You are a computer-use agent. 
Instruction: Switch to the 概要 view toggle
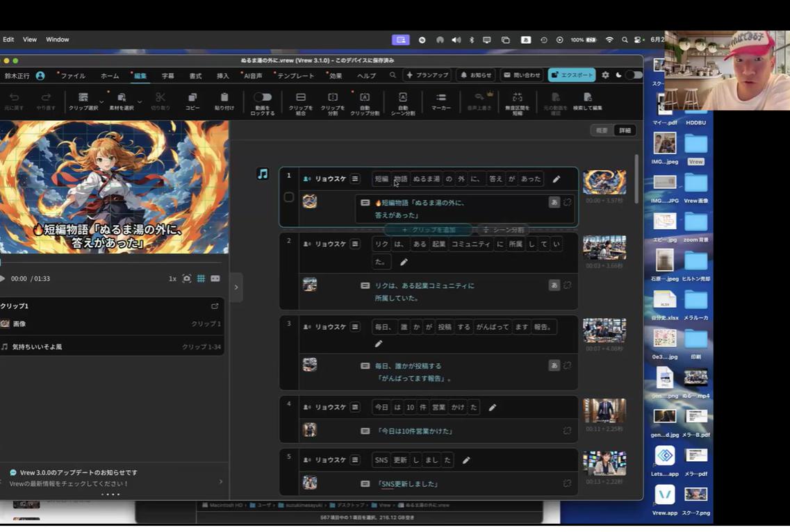(602, 131)
